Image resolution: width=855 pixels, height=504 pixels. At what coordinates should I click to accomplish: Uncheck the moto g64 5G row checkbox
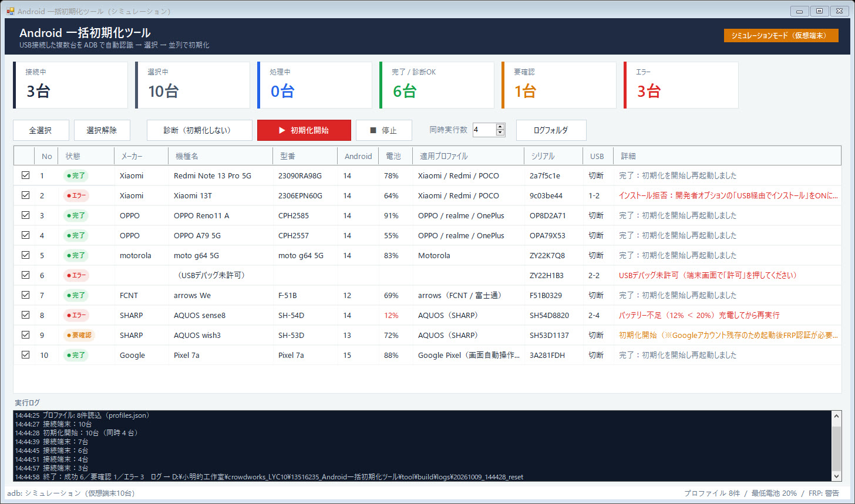click(x=25, y=255)
